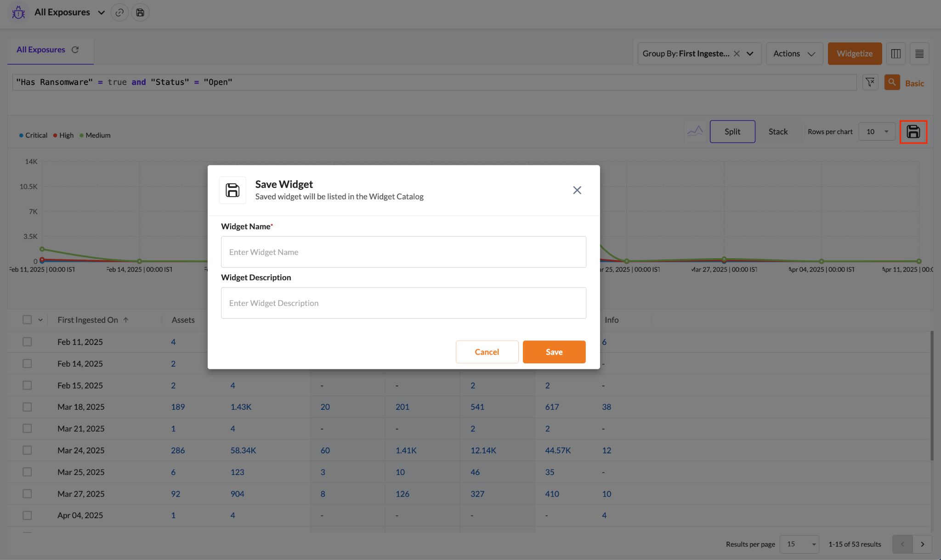Viewport: 941px width, 560px height.
Task: Click the save icon next to All Exposures title
Action: pos(140,12)
